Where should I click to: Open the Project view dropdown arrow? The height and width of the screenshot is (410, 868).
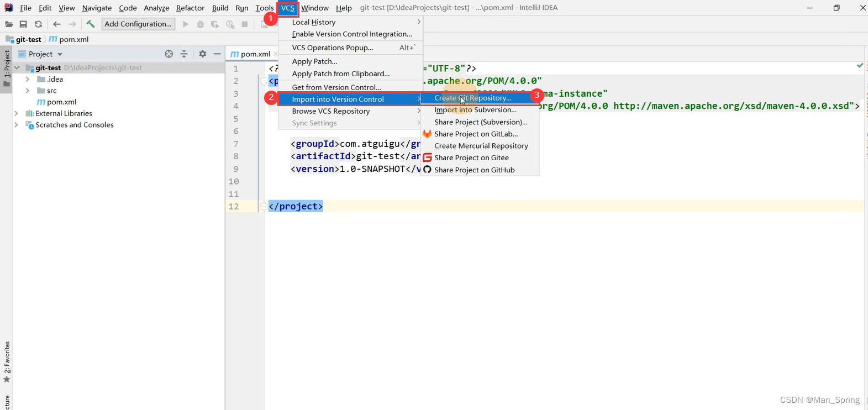pyautogui.click(x=60, y=54)
